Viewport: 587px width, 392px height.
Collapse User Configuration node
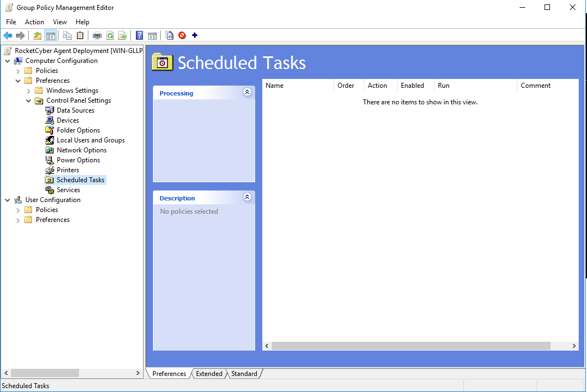(8, 200)
